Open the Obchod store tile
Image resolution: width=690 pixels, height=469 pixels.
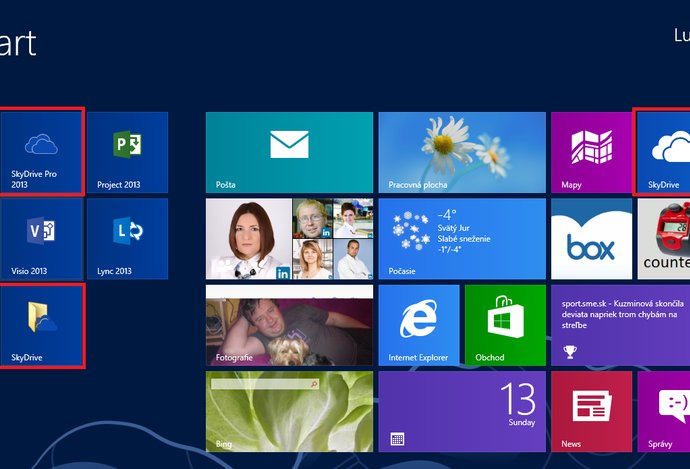click(x=505, y=325)
